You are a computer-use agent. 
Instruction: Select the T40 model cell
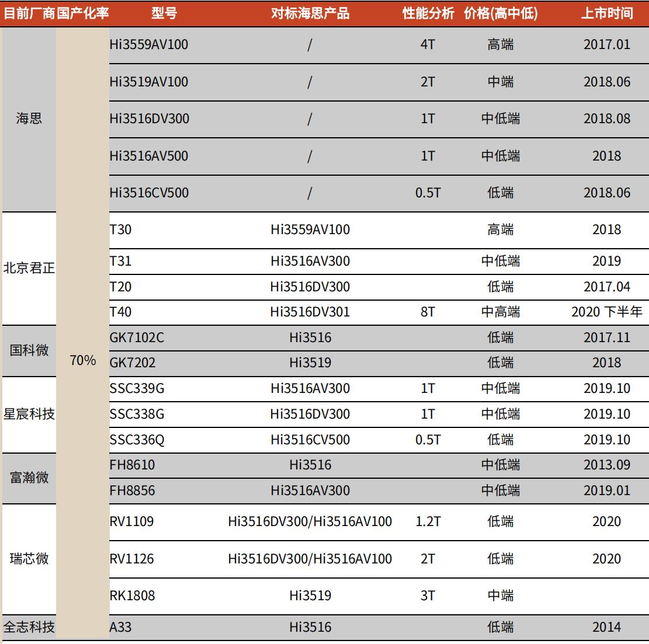tap(120, 312)
